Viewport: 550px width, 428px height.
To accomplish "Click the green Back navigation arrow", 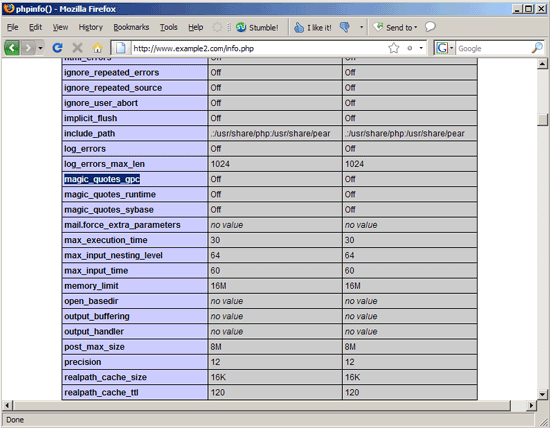I will pos(12,47).
